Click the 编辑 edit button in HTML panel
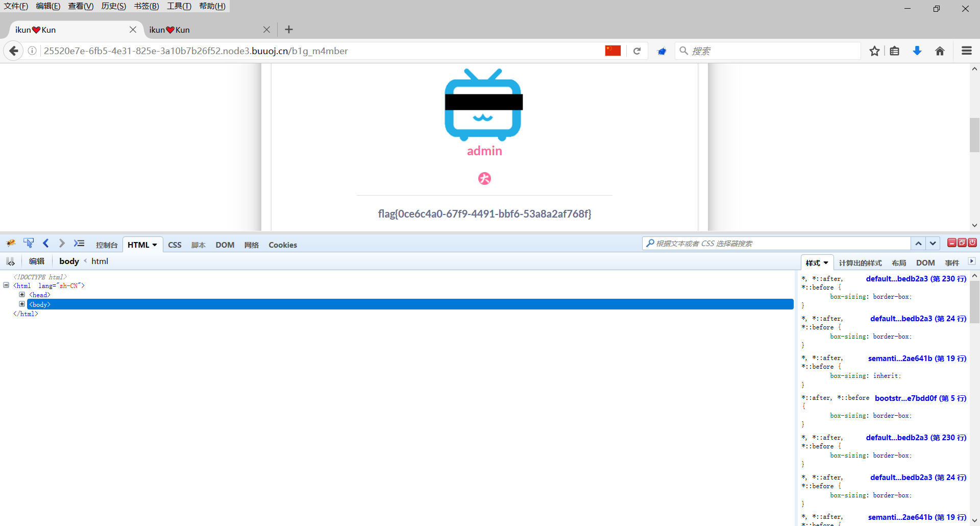980x526 pixels. point(37,261)
